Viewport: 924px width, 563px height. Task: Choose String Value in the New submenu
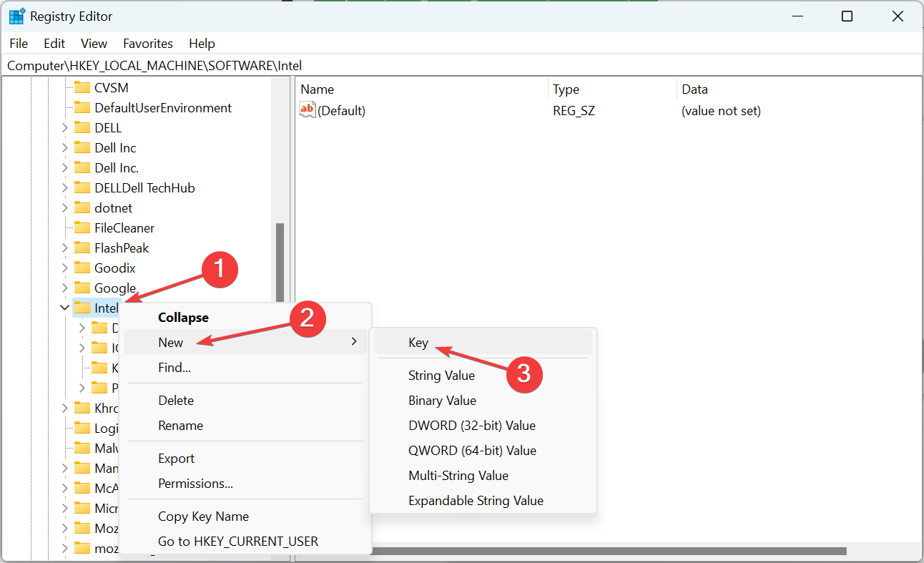(483, 376)
